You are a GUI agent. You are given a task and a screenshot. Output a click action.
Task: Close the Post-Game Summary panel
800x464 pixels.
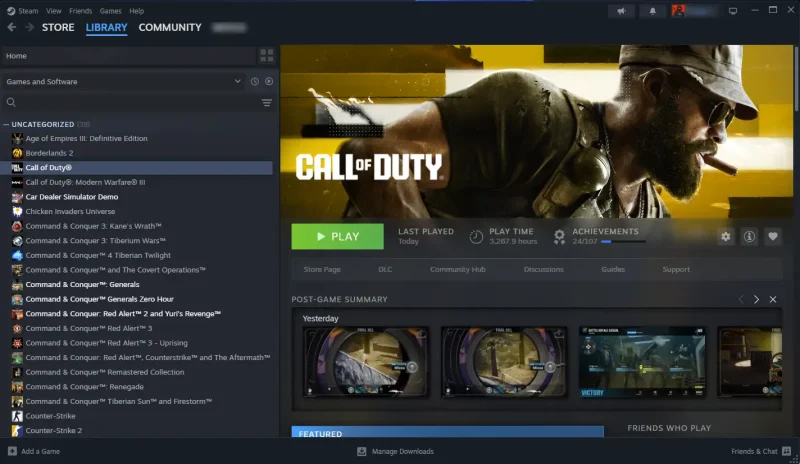(x=773, y=300)
